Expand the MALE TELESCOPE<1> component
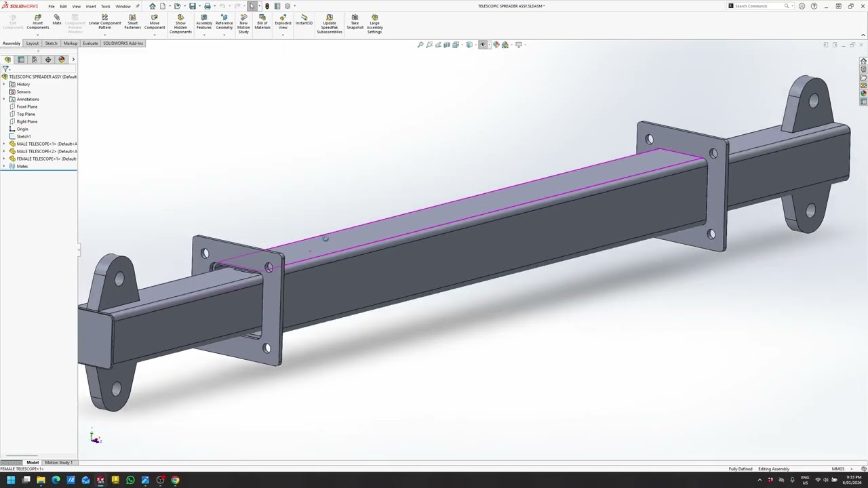Image resolution: width=868 pixels, height=488 pixels. (x=4, y=144)
